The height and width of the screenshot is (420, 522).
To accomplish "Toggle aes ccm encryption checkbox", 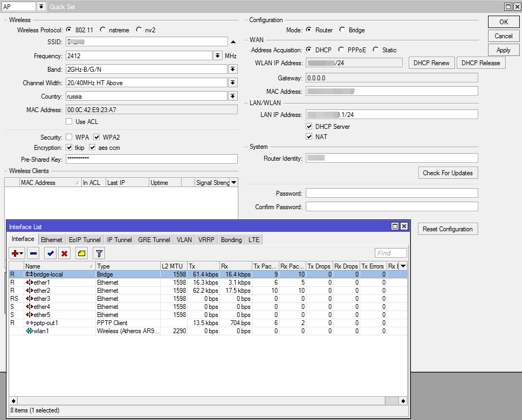I will [92, 147].
